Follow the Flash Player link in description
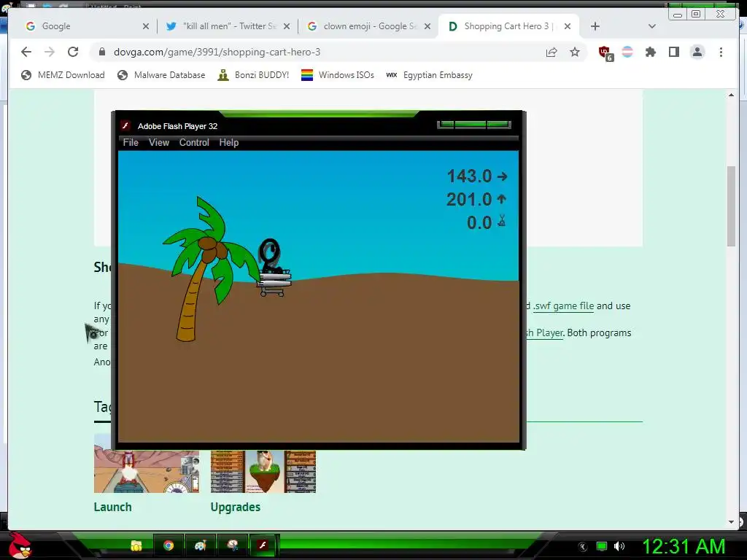 point(545,332)
